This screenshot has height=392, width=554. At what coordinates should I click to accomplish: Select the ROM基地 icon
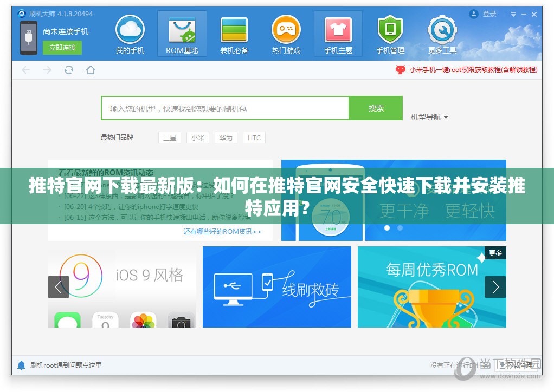[x=182, y=34]
